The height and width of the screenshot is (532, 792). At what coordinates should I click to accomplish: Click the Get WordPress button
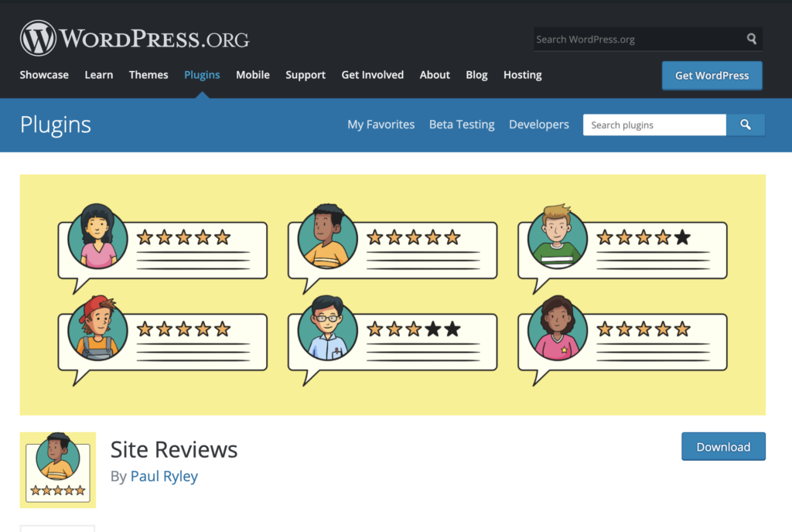click(712, 75)
